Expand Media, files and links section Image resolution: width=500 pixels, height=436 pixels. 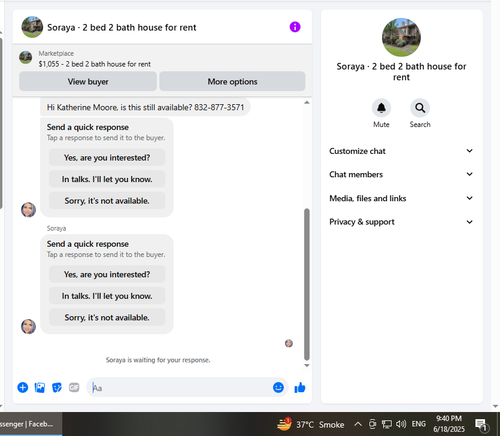coord(401,198)
